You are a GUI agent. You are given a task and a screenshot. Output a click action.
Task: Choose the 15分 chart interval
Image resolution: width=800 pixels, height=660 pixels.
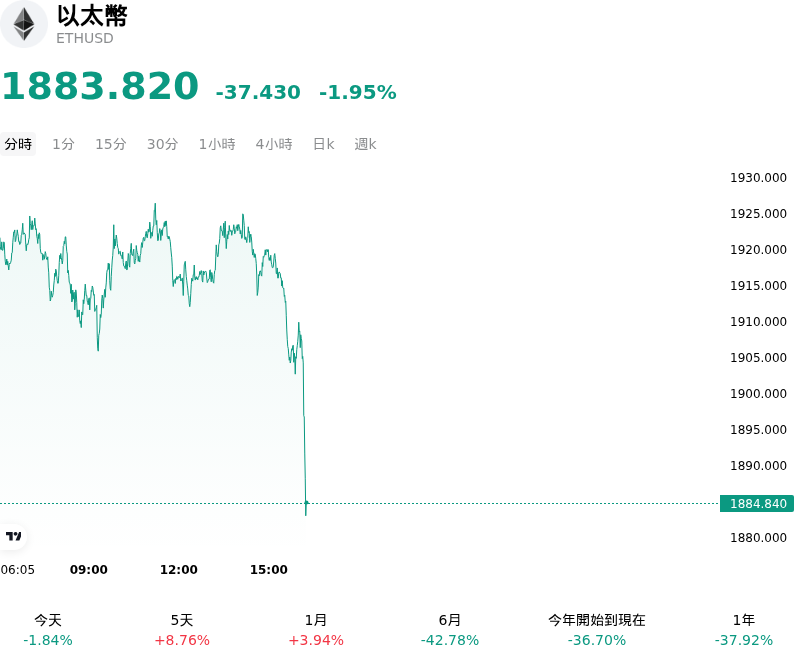111,144
